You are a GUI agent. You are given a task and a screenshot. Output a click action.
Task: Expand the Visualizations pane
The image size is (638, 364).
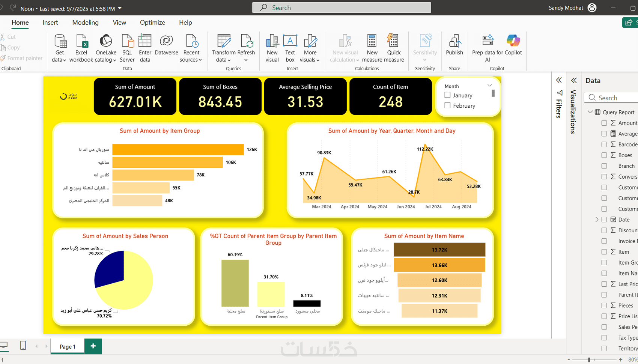574,80
